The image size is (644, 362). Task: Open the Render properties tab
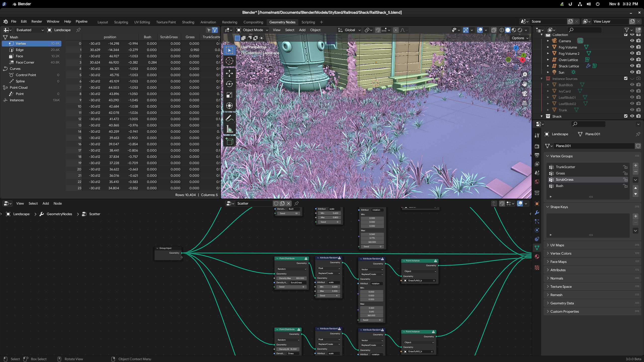click(x=537, y=146)
